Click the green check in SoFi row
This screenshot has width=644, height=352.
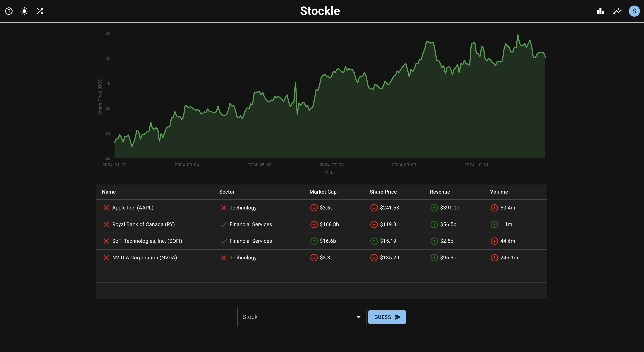224,241
